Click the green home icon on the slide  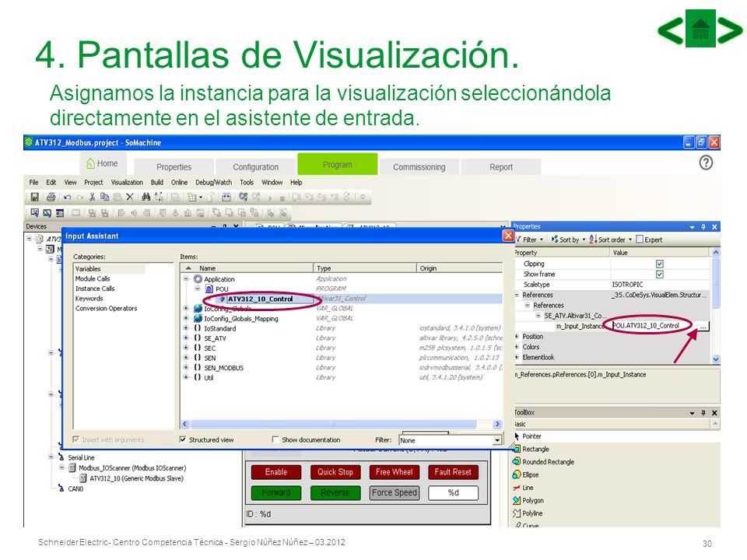pyautogui.click(x=700, y=28)
